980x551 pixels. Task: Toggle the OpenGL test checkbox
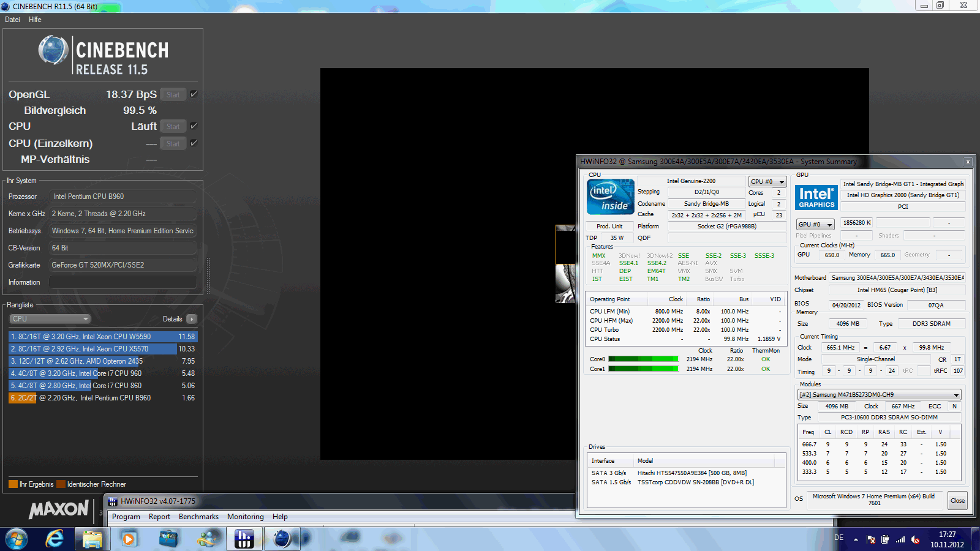tap(194, 94)
